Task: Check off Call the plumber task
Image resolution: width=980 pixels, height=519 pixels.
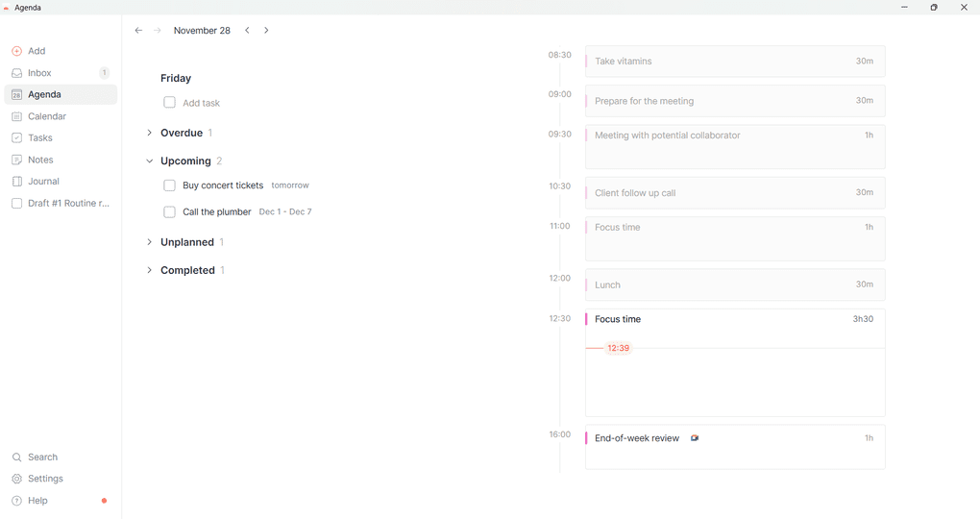Action: coord(169,212)
